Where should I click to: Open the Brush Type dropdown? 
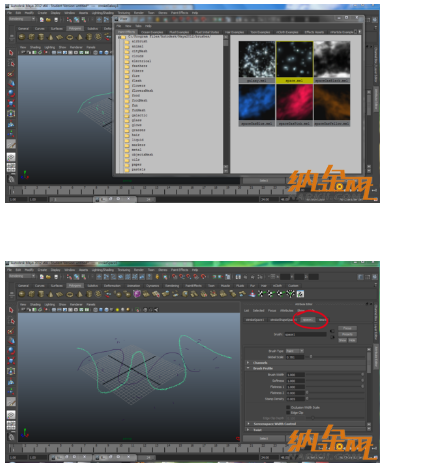[295, 351]
